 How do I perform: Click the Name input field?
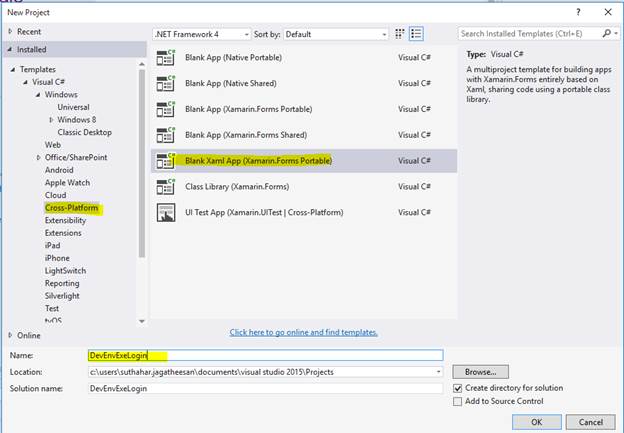(x=265, y=355)
